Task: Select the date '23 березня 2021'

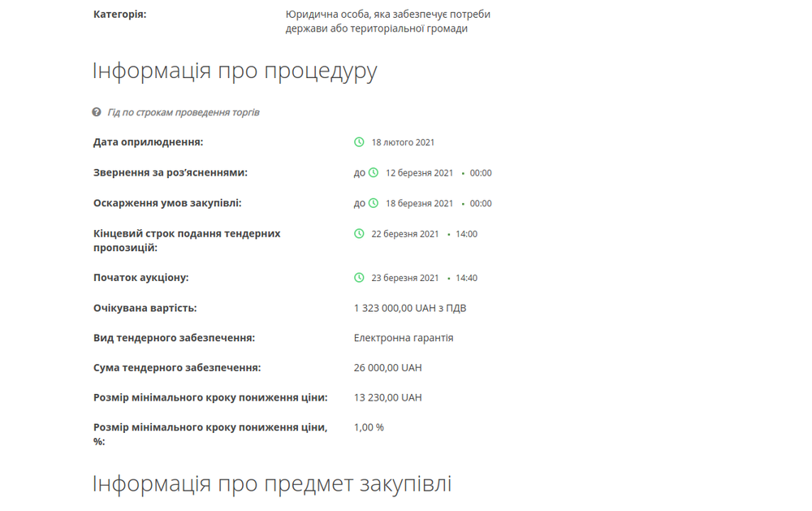Action: [405, 279]
